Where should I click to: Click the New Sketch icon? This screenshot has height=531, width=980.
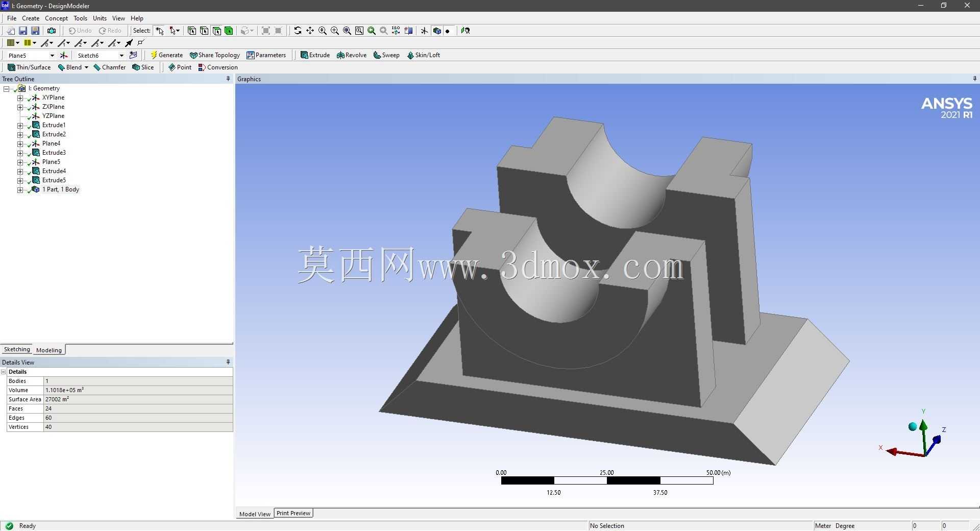134,55
